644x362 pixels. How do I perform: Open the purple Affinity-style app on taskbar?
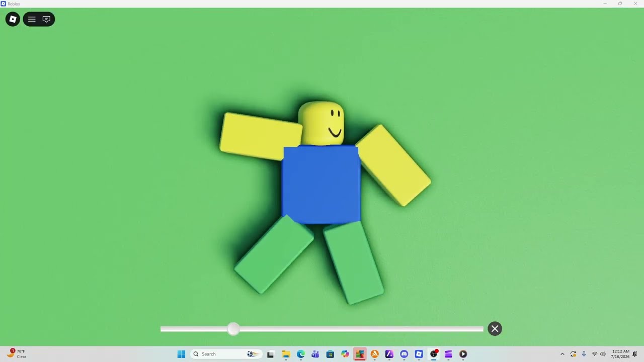click(x=389, y=354)
